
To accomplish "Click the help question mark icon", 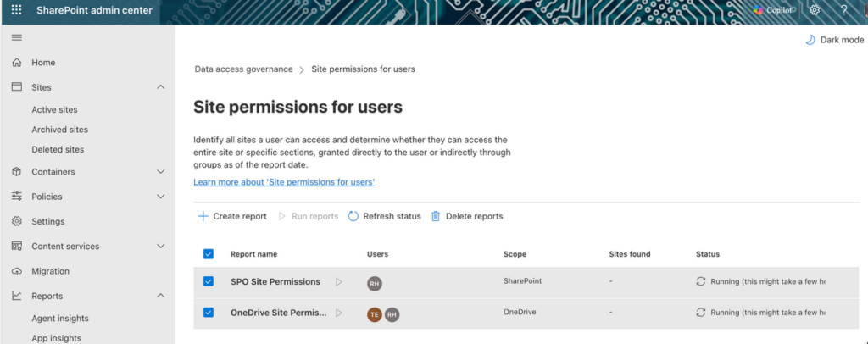I will coord(844,10).
